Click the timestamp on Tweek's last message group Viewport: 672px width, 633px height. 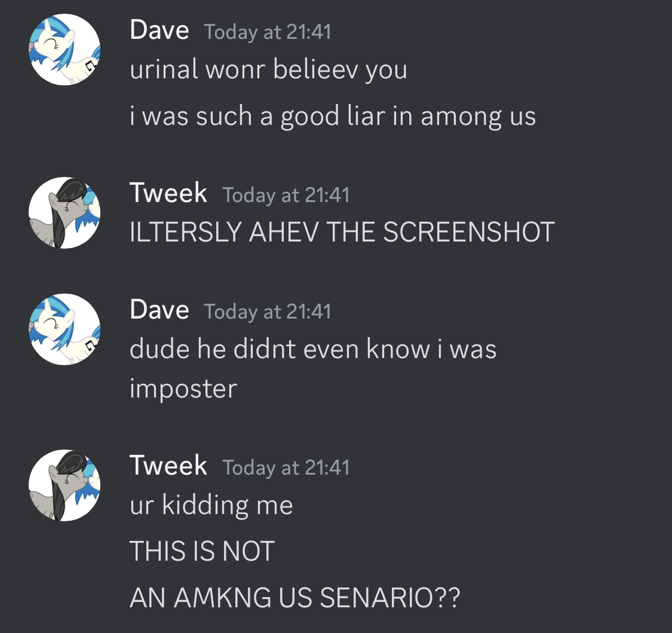click(x=286, y=468)
